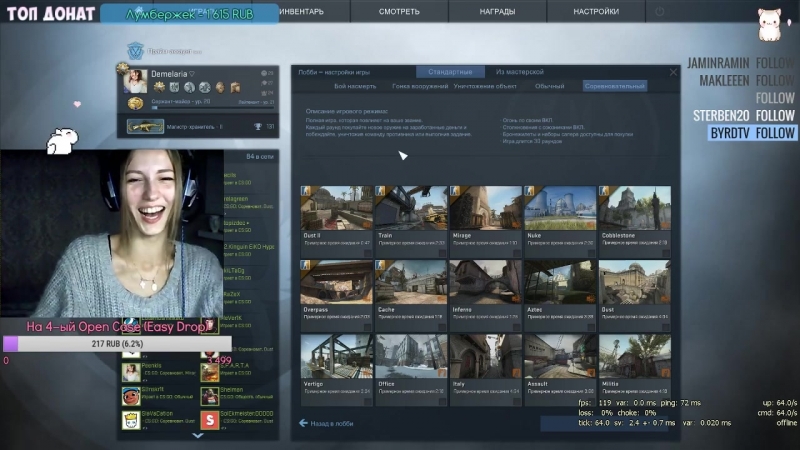Click the Italy map thumbnail
This screenshot has width=800, height=450.
[486, 356]
